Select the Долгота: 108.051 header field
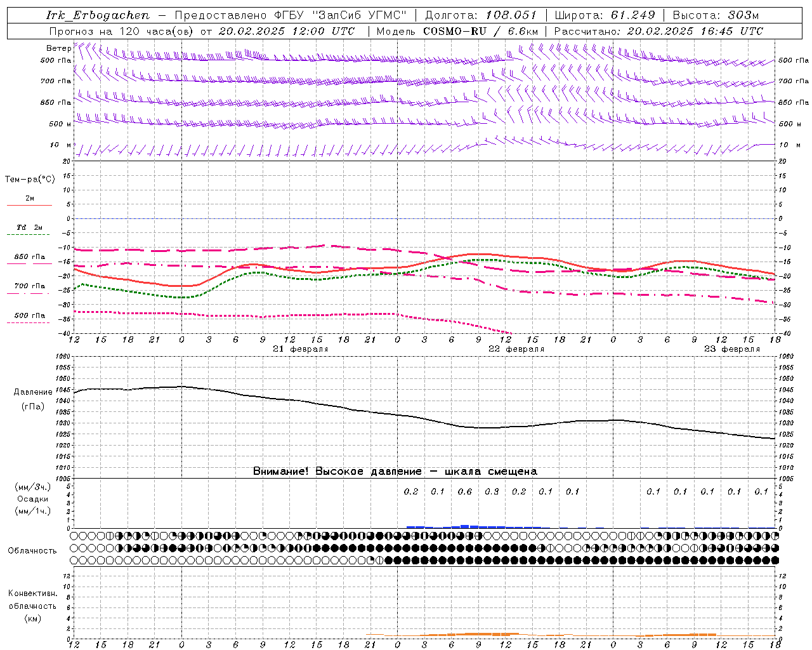This screenshot has width=812, height=650. [481, 15]
